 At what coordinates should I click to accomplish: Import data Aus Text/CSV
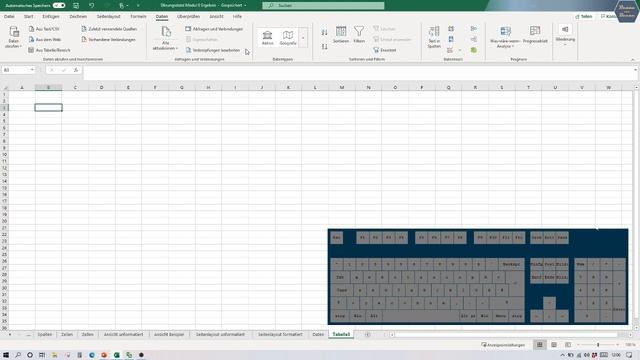(44, 29)
